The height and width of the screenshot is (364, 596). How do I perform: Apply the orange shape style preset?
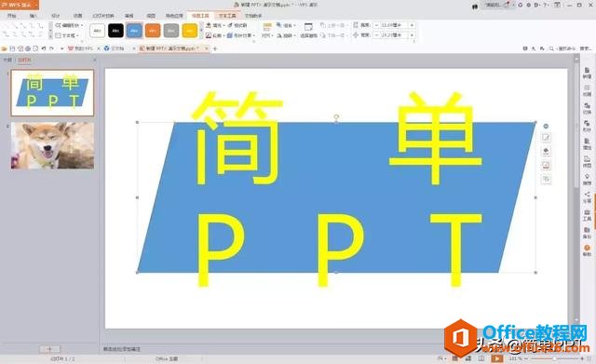pos(153,31)
